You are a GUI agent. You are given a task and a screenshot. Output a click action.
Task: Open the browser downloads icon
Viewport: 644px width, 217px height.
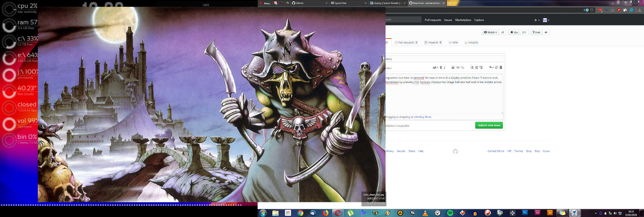click(x=639, y=10)
